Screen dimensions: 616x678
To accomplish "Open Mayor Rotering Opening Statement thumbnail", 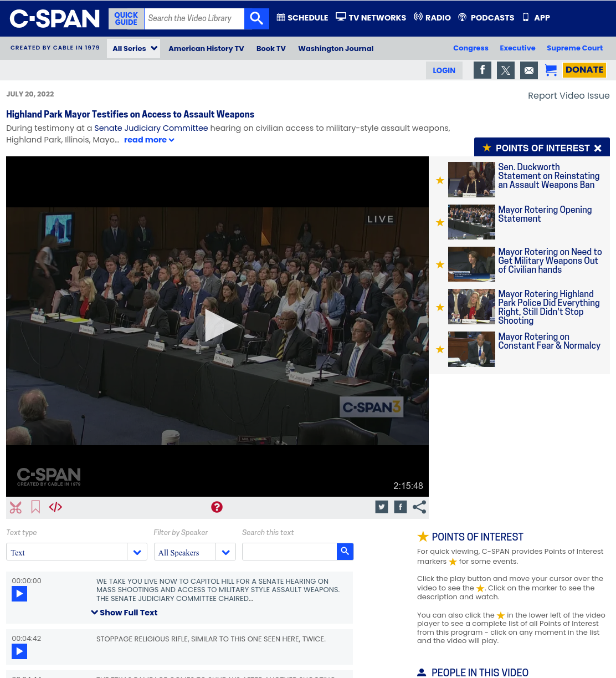I will click(471, 222).
